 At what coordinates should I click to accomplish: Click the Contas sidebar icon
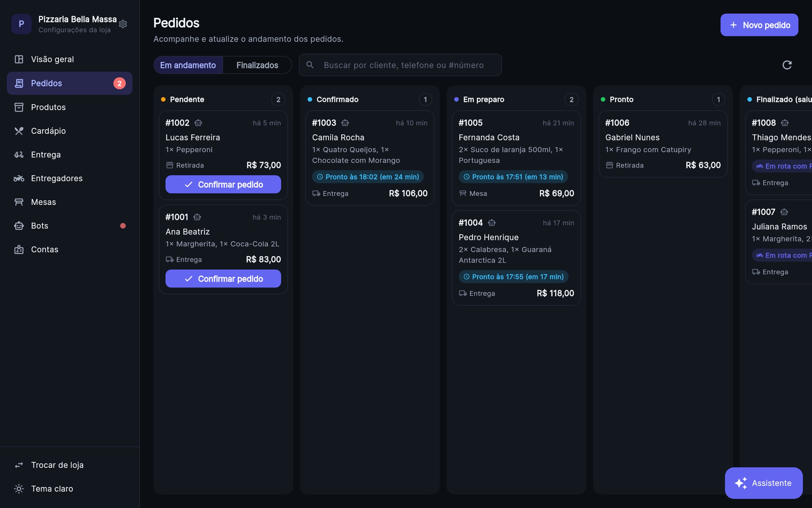pyautogui.click(x=19, y=249)
